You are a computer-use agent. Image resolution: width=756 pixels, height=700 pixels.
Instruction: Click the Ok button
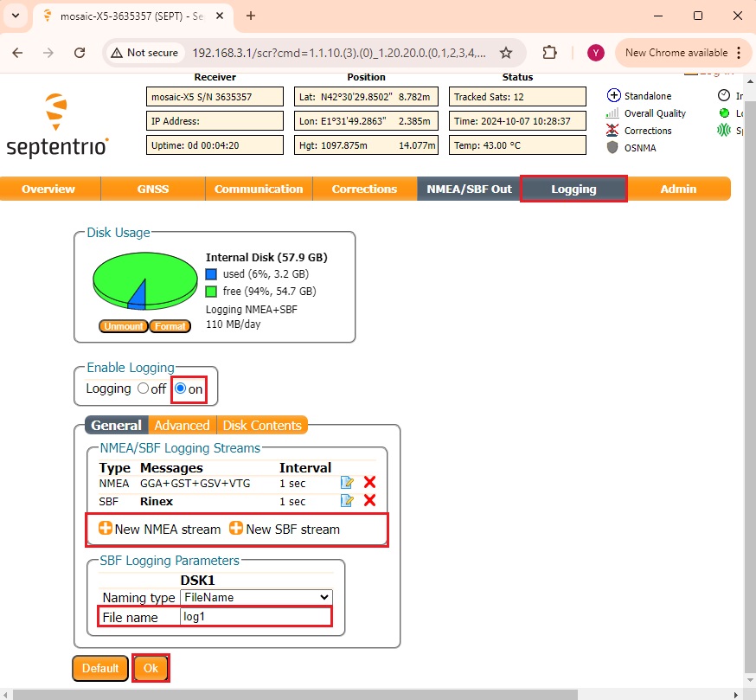pos(151,668)
